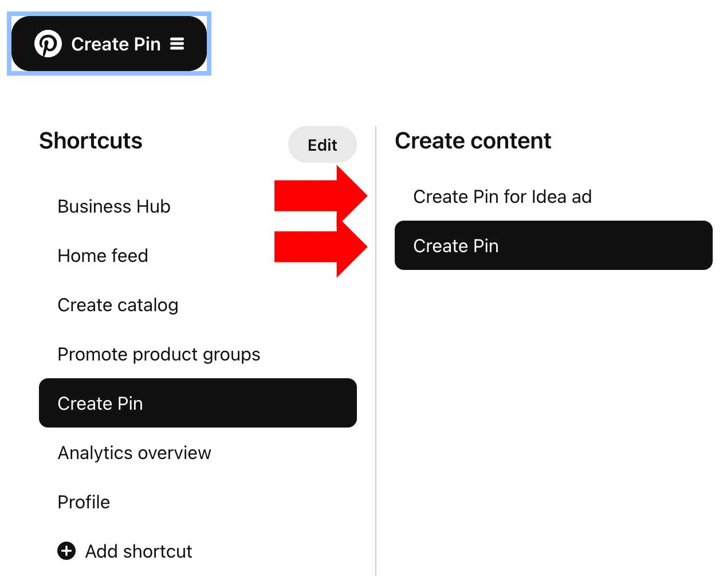
Task: Click the Create content heading
Action: (473, 140)
